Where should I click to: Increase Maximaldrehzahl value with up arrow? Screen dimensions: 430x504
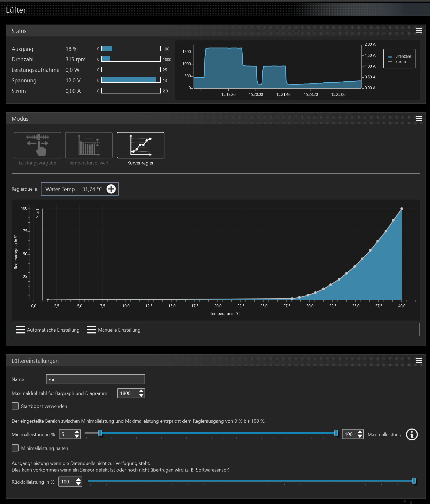point(141,391)
